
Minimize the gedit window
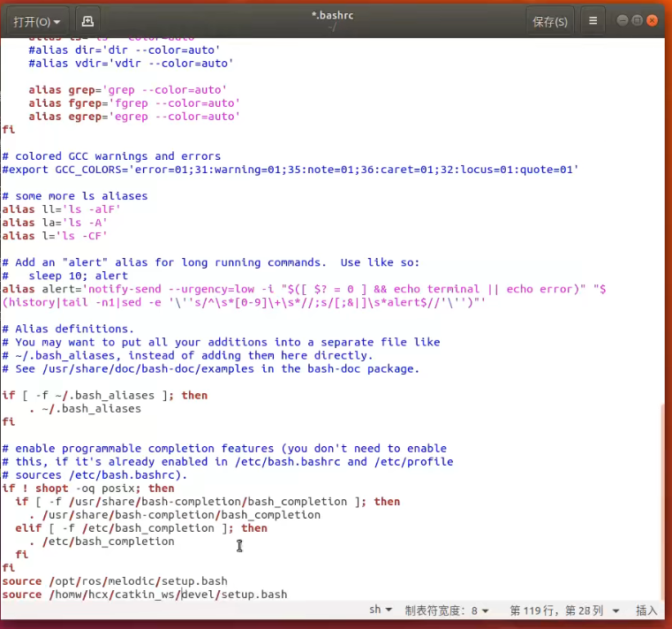(623, 20)
